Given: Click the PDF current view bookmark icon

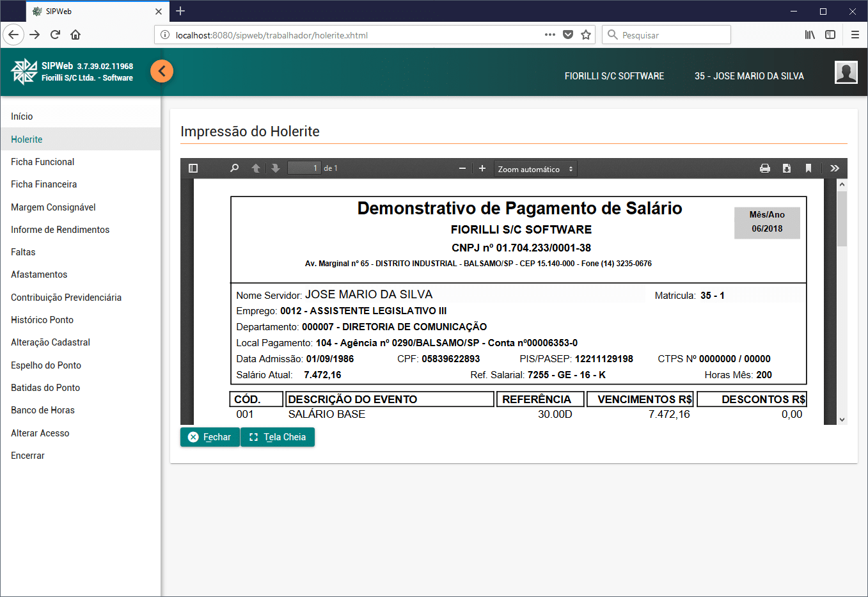Looking at the screenshot, I should tap(809, 168).
